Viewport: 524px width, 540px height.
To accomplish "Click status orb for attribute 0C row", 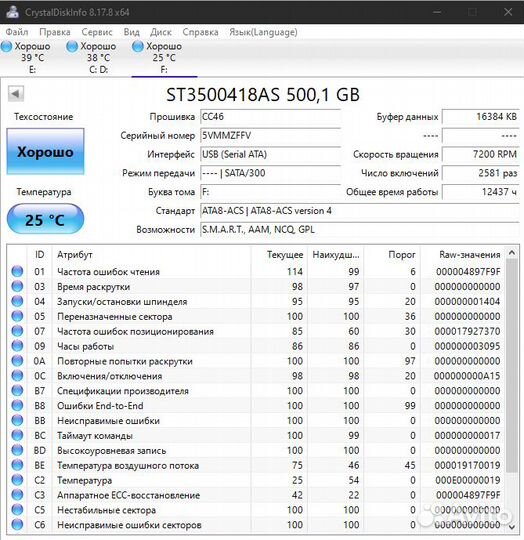I will pos(17,376).
